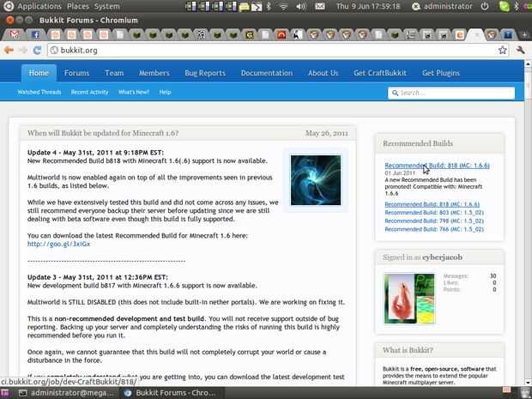Open Recommended Build 803 (MC: 1.5_02)
The height and width of the screenshot is (399, 532).
pos(434,213)
